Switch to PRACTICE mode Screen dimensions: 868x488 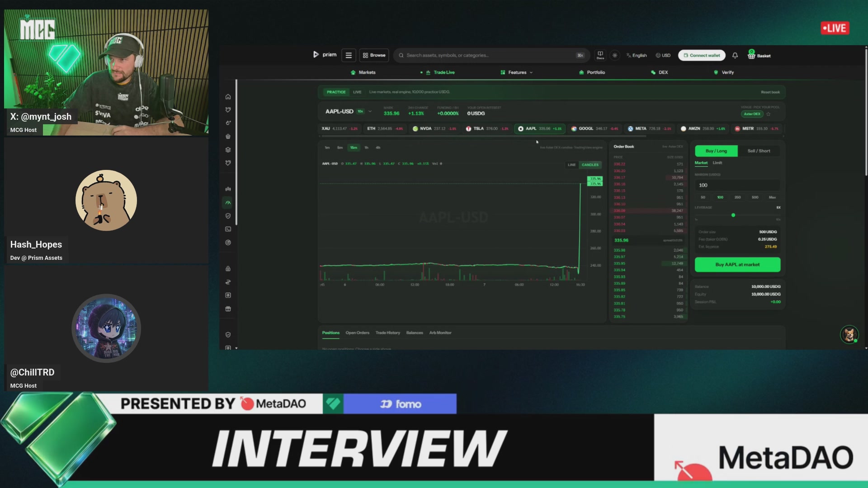[x=336, y=92]
